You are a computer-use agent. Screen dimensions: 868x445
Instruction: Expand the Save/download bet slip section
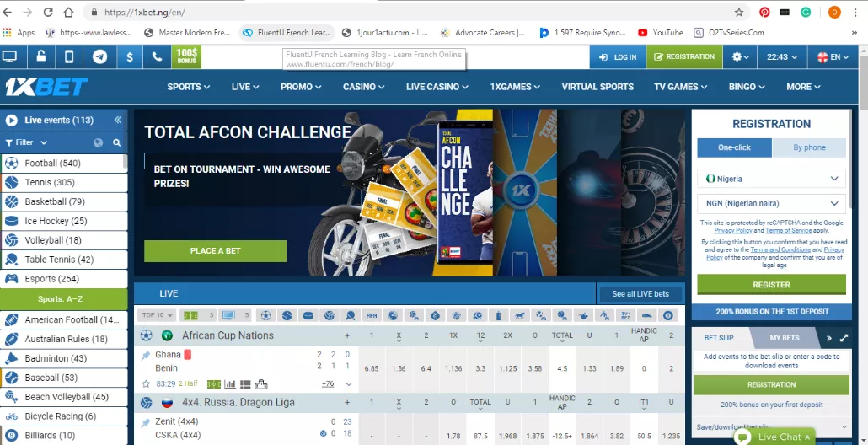pyautogui.click(x=772, y=426)
